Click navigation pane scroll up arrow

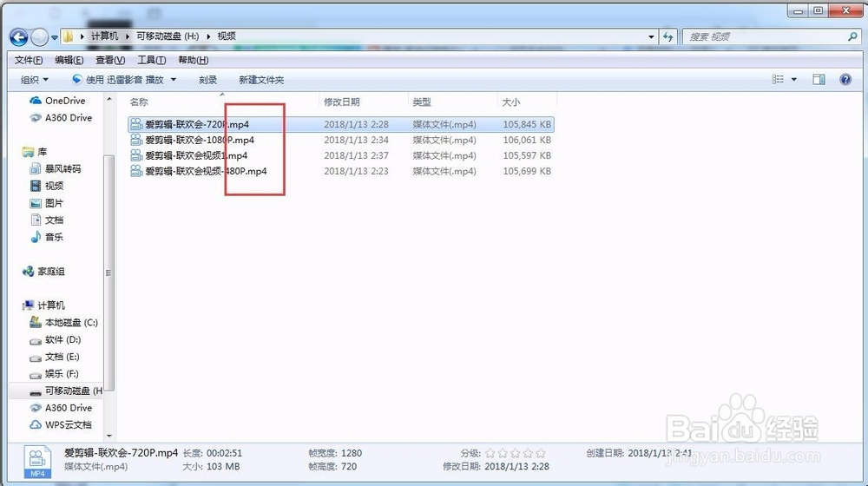point(109,99)
